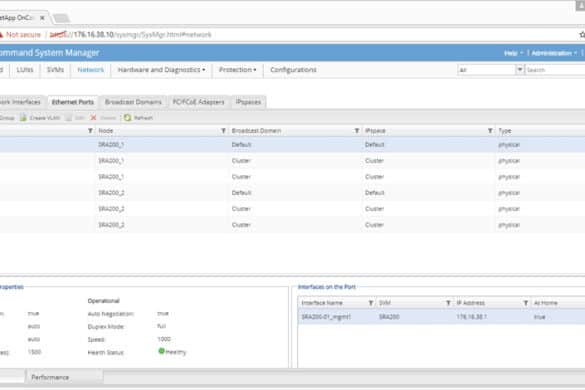
Task: Open the IPspace column filter icon
Action: tap(490, 131)
